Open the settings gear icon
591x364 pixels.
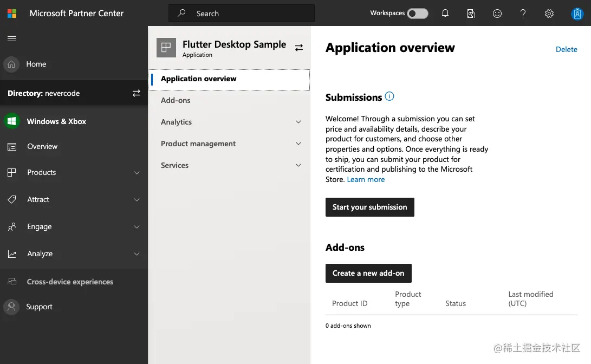549,14
